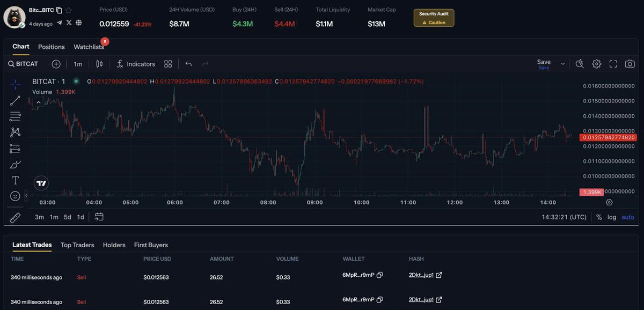Select the ruler measure tool
Viewport: 644px width, 310px height.
click(x=15, y=217)
